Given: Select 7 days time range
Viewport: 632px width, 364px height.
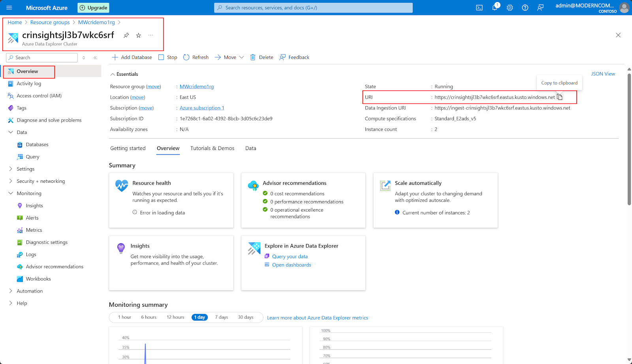Looking at the screenshot, I should tap(222, 317).
